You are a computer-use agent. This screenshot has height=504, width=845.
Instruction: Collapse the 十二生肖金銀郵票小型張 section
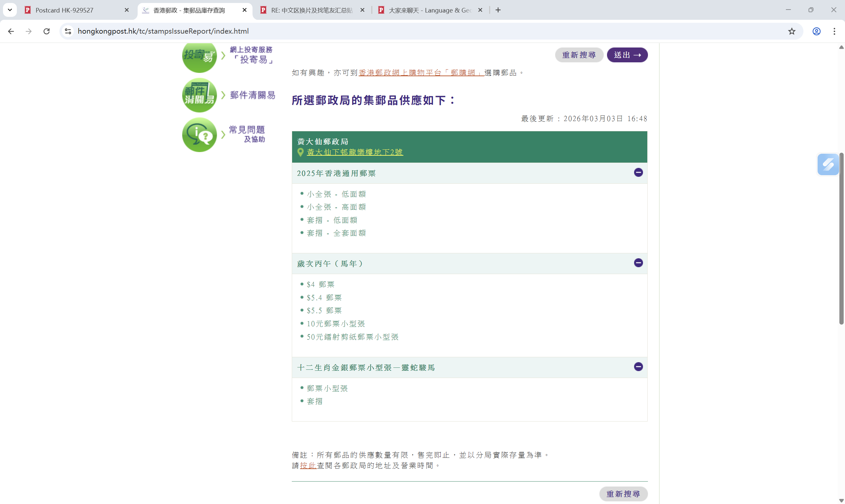pyautogui.click(x=638, y=367)
